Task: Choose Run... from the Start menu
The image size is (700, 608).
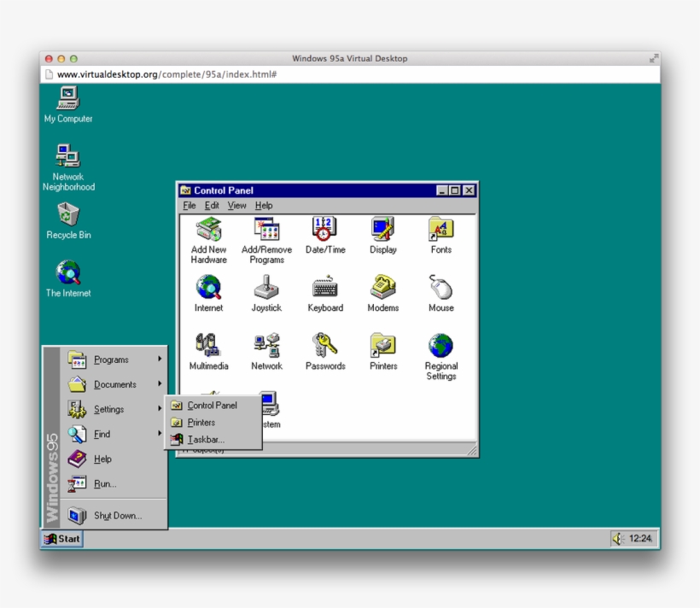Action: 114,484
